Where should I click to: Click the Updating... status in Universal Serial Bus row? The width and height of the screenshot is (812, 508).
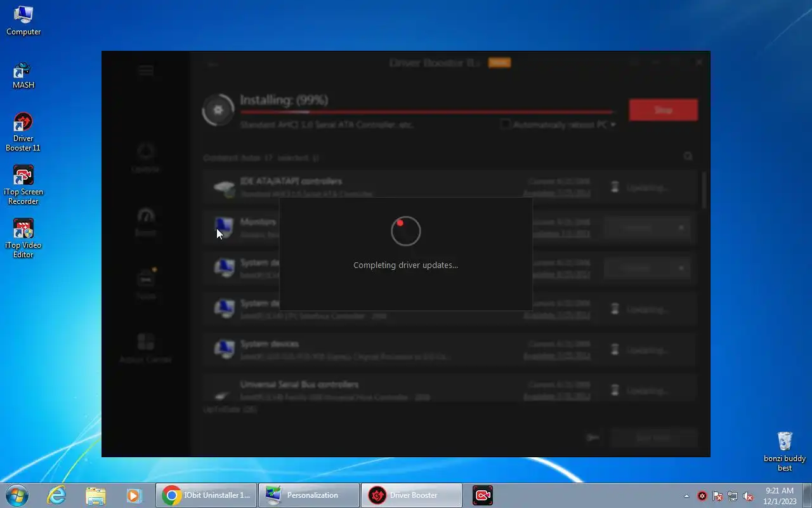pos(647,391)
